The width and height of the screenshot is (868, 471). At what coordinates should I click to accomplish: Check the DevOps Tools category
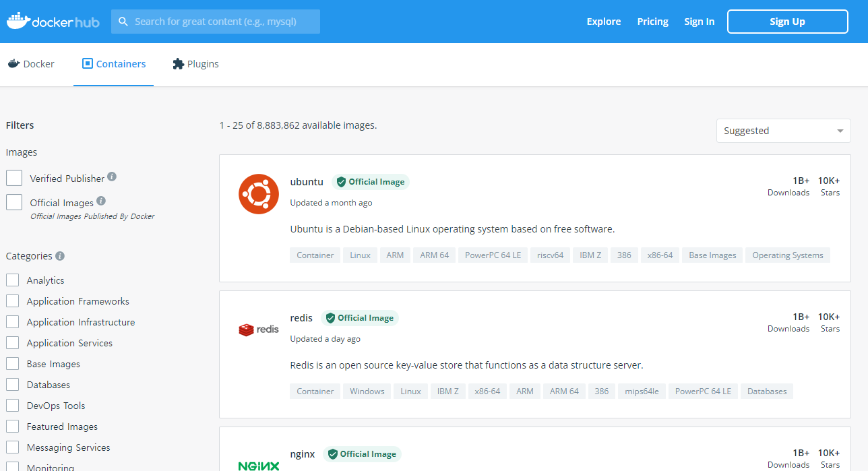pyautogui.click(x=12, y=406)
